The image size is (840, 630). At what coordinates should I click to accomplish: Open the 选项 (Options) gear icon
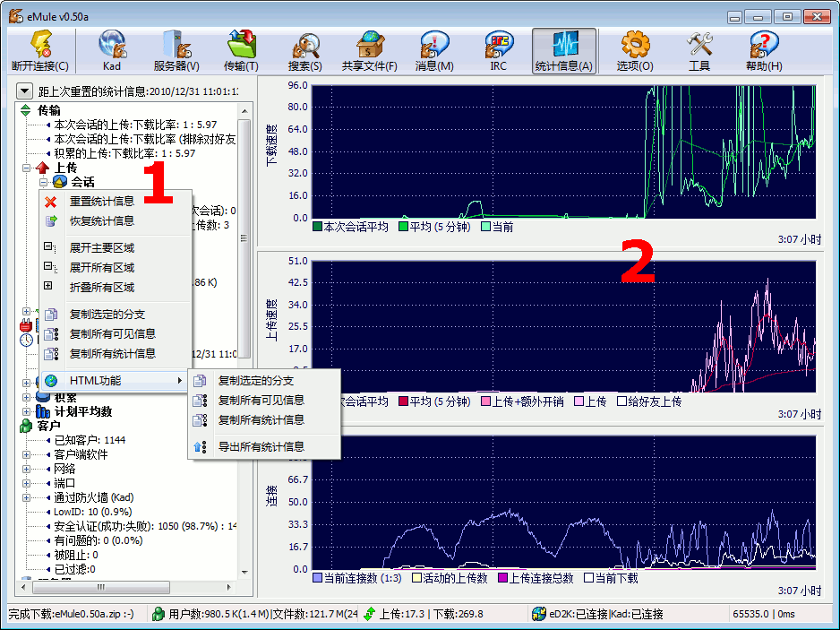pos(635,50)
